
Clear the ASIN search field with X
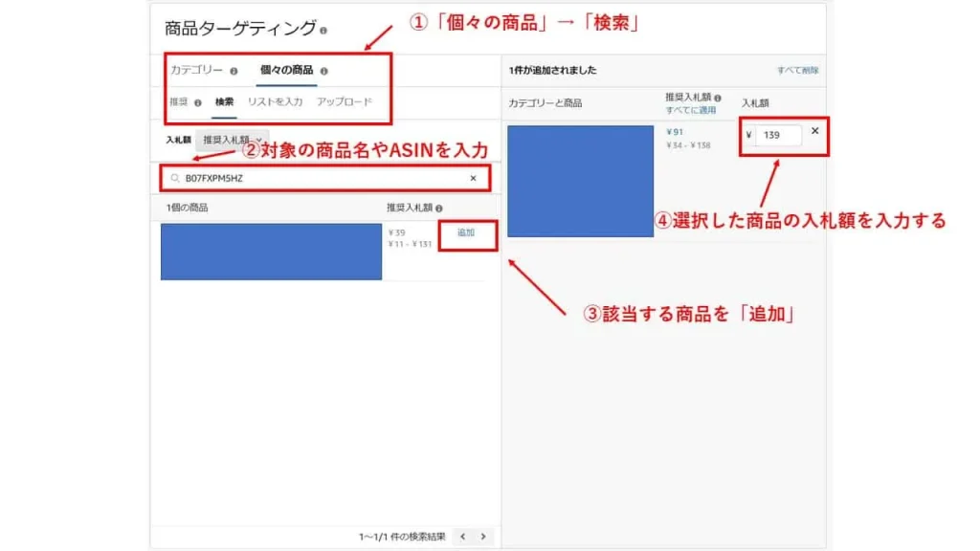point(473,178)
